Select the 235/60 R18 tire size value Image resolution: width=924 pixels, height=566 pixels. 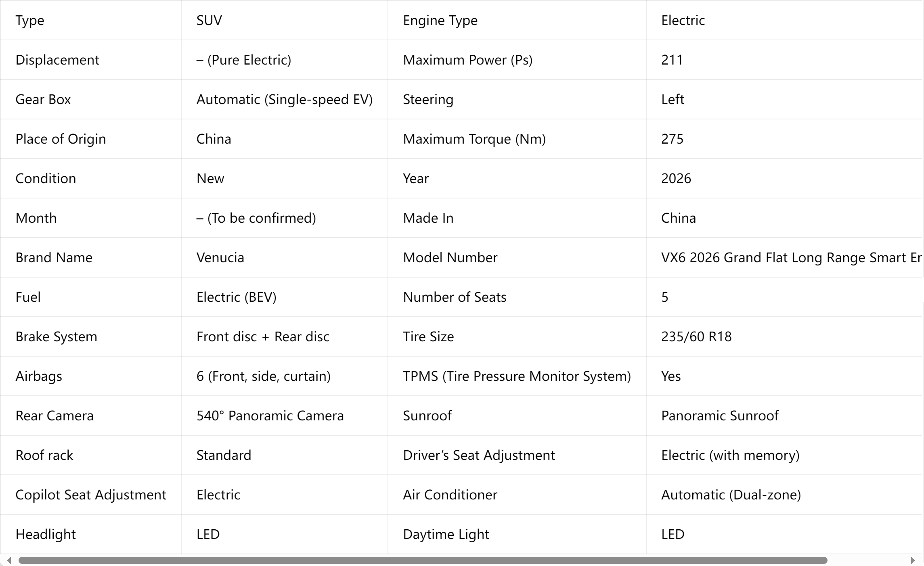(696, 336)
